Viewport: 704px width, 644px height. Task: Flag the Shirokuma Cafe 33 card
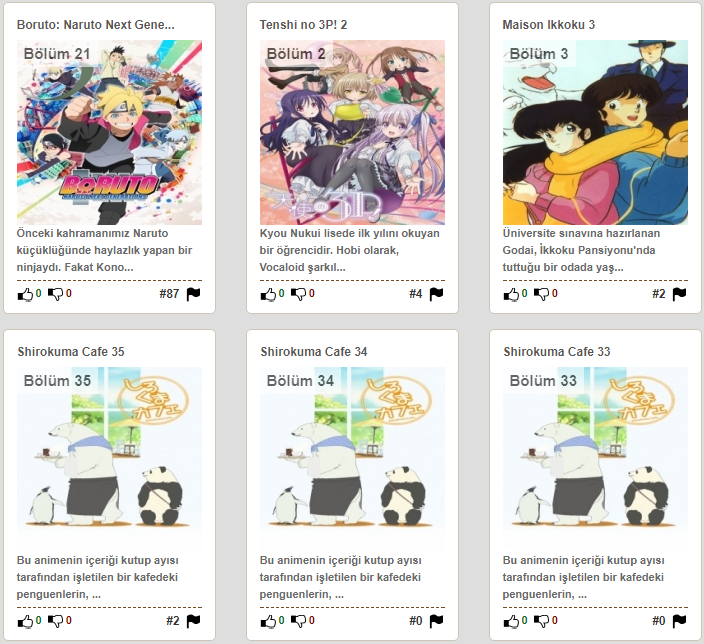pos(679,621)
